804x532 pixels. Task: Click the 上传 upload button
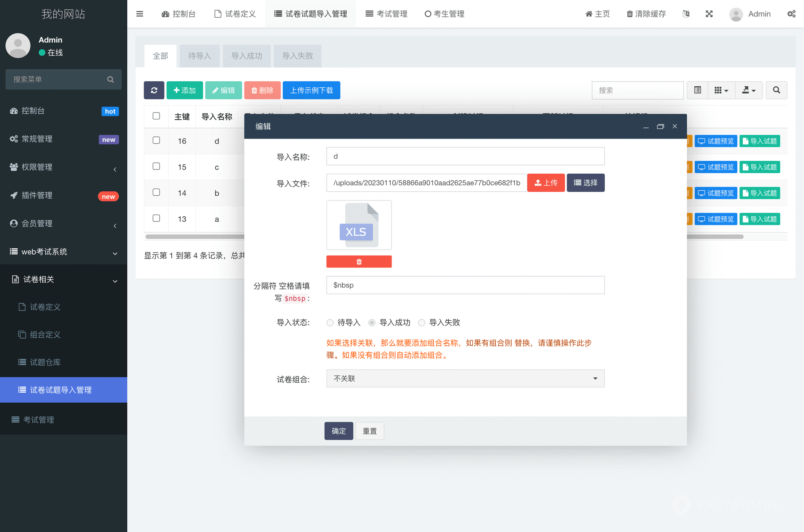tap(546, 183)
